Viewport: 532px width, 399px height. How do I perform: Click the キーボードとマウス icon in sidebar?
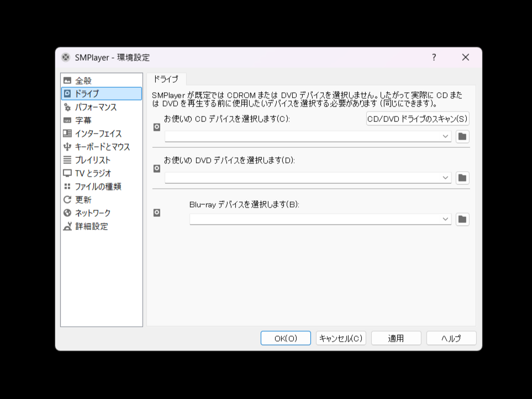click(x=67, y=147)
